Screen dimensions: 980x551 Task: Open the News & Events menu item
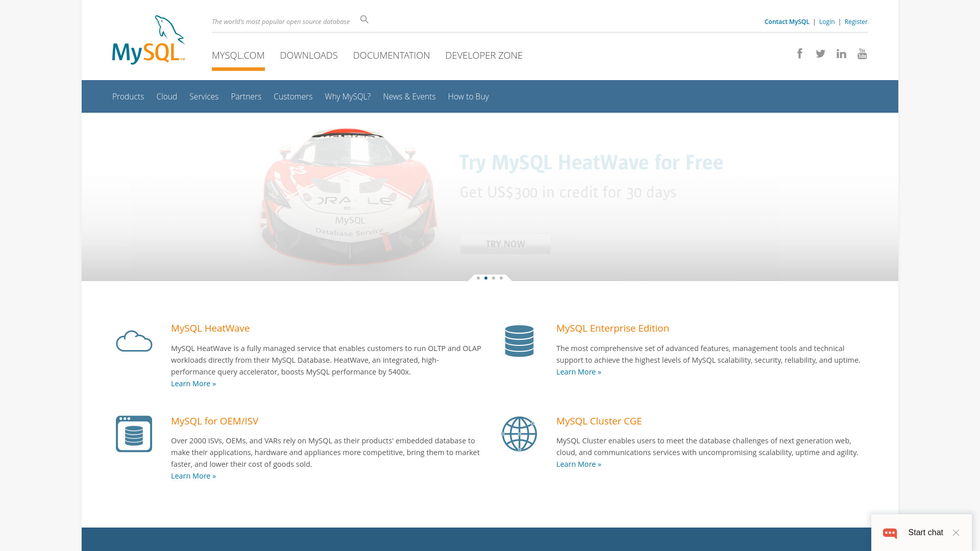[409, 96]
